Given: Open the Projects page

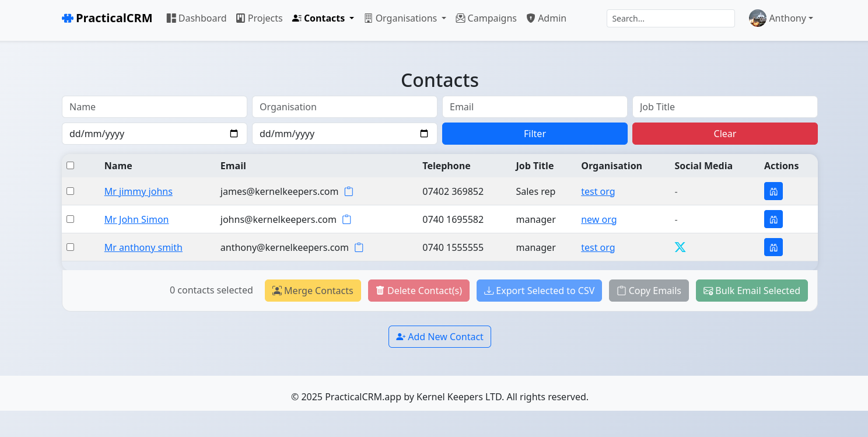Looking at the screenshot, I should pyautogui.click(x=260, y=18).
